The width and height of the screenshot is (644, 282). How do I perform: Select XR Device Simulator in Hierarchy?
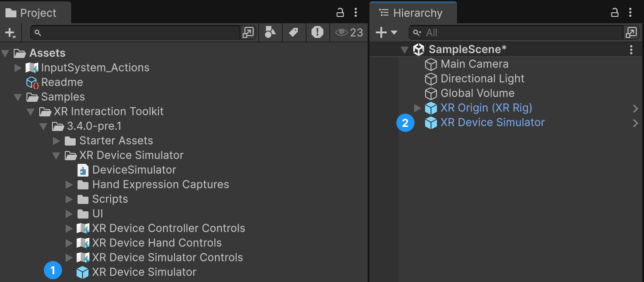coord(493,122)
